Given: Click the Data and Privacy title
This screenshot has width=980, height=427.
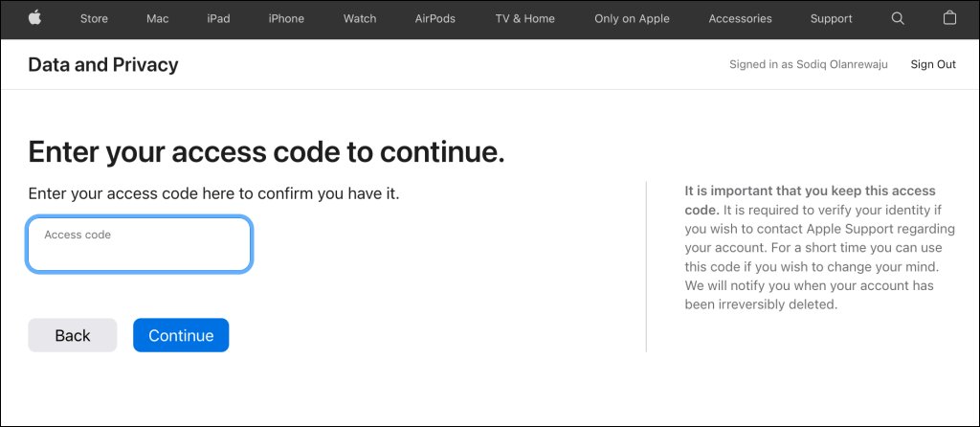Looking at the screenshot, I should point(103,65).
